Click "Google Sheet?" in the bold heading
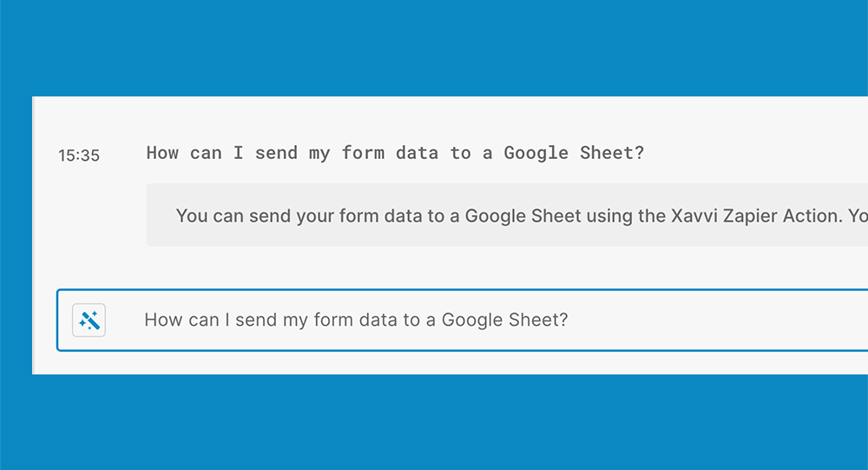The height and width of the screenshot is (470, 868). (x=574, y=153)
